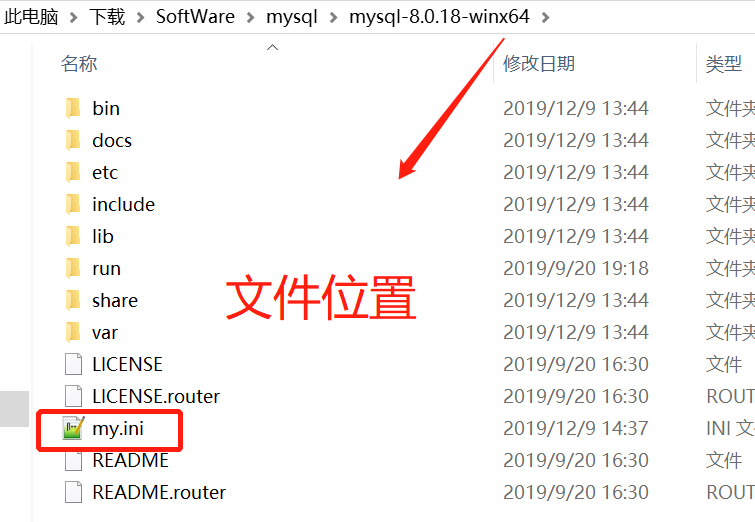
Task: Select the bin folder icon
Action: (x=73, y=108)
